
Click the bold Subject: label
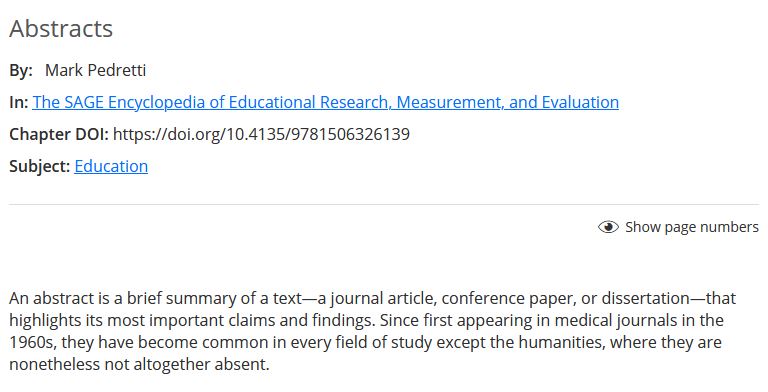(x=40, y=167)
